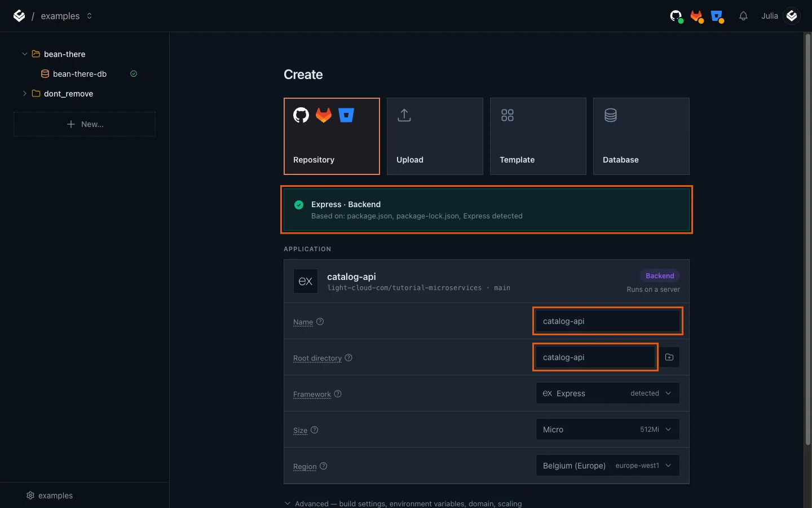Show help for Size field
The height and width of the screenshot is (508, 812).
(x=315, y=430)
